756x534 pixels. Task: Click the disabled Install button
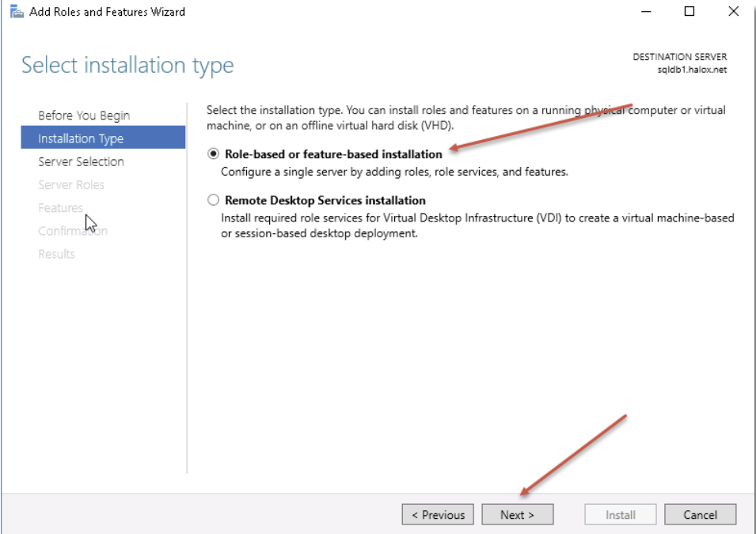click(621, 515)
